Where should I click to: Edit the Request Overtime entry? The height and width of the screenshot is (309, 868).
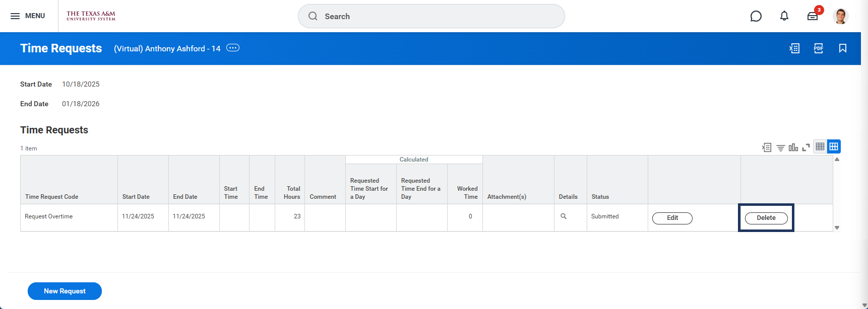pos(672,218)
